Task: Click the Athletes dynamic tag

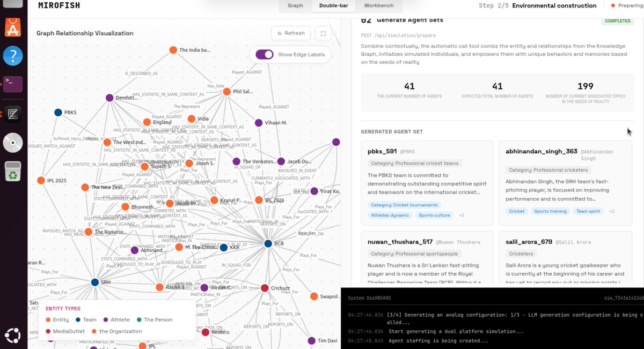Action: pyautogui.click(x=390, y=215)
